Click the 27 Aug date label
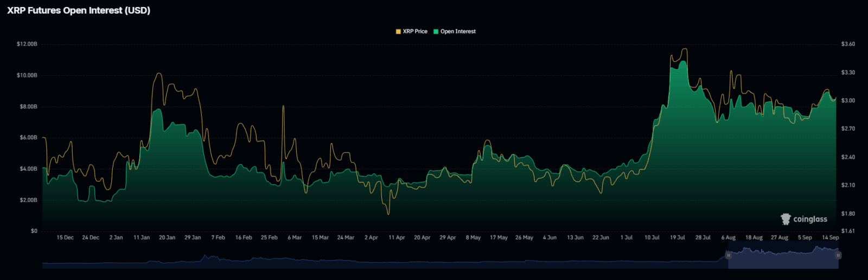Image resolution: width=868 pixels, height=280 pixels. [x=780, y=238]
